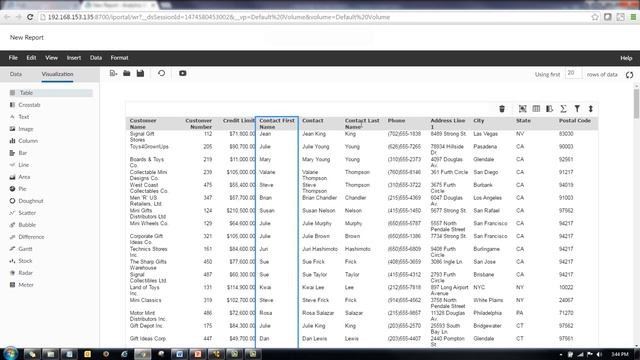Click the up-down arrow icon above the table
This screenshot has width=640, height=360.
pyautogui.click(x=591, y=109)
